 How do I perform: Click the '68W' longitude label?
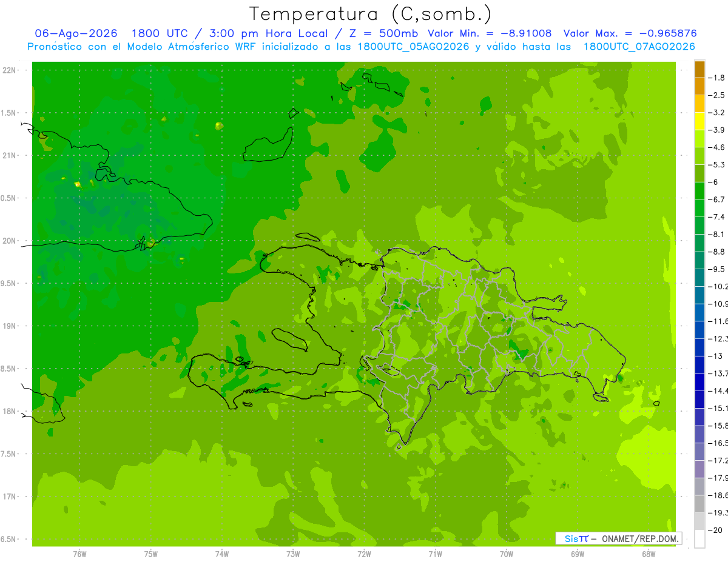649,554
